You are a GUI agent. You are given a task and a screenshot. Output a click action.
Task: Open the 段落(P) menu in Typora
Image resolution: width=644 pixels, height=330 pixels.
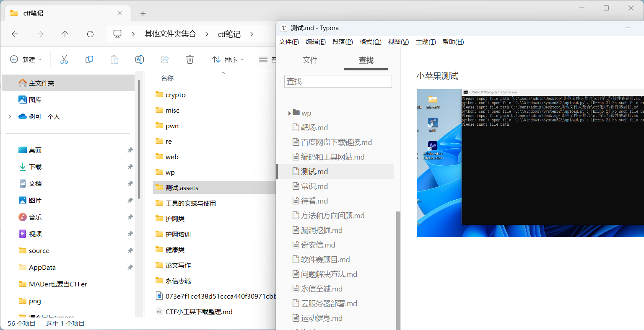tap(343, 42)
